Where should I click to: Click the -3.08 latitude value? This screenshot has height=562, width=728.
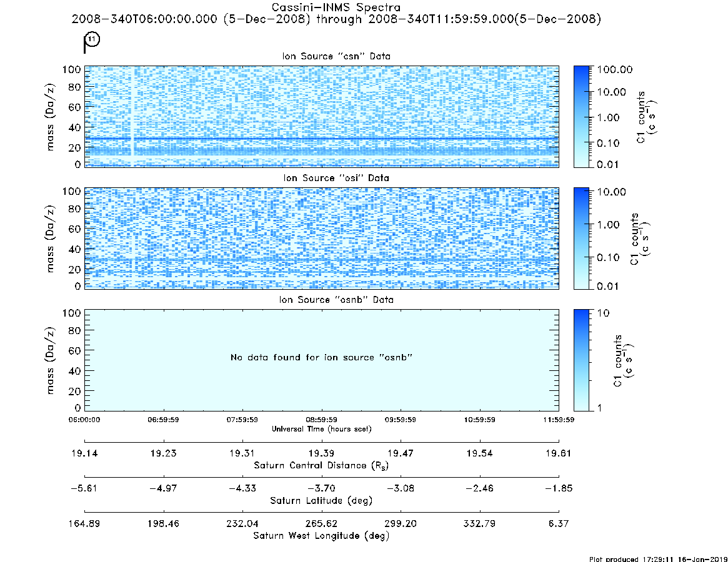[x=400, y=488]
